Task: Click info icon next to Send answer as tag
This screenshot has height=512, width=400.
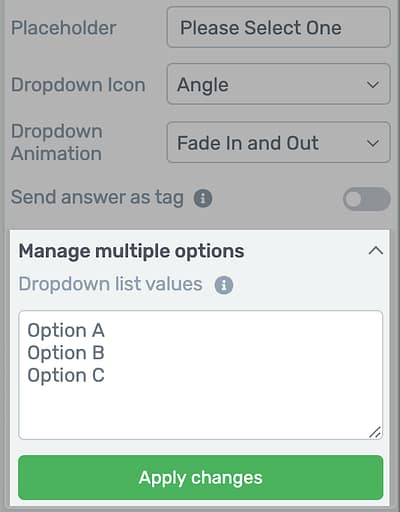Action: 203,198
